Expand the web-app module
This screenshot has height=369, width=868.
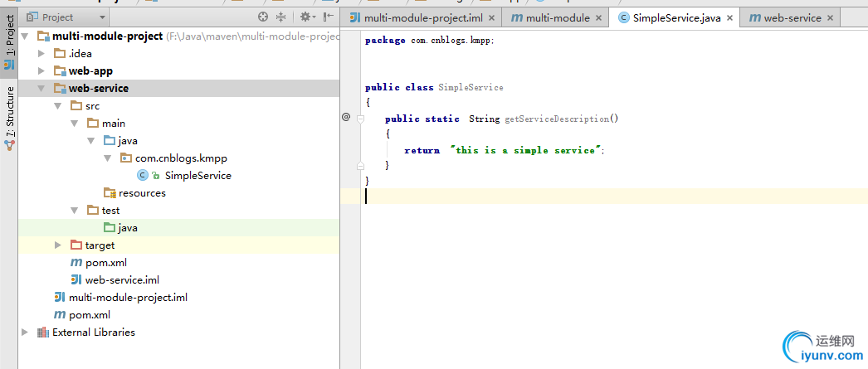[41, 70]
